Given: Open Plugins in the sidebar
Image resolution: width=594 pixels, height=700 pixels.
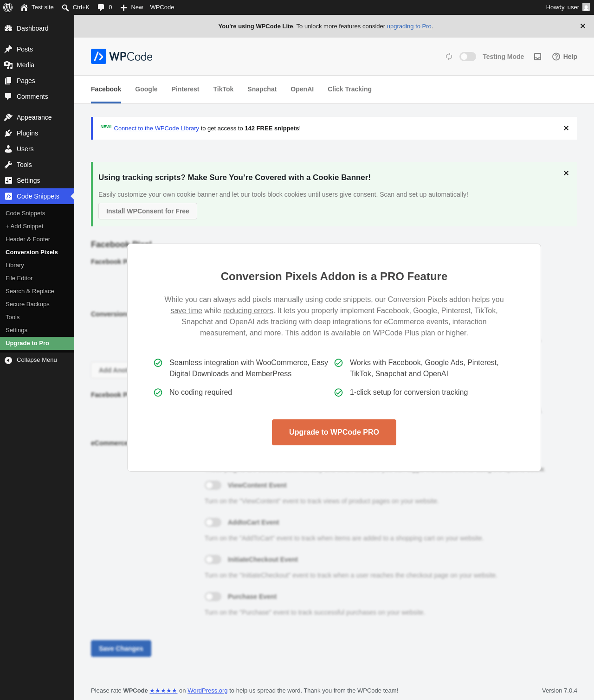Looking at the screenshot, I should point(37,133).
